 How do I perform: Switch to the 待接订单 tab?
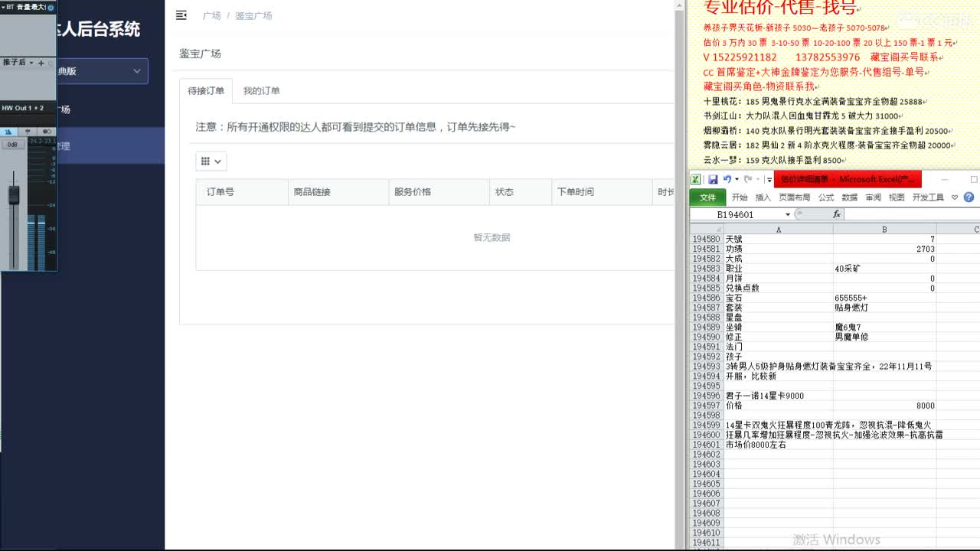pos(206,91)
